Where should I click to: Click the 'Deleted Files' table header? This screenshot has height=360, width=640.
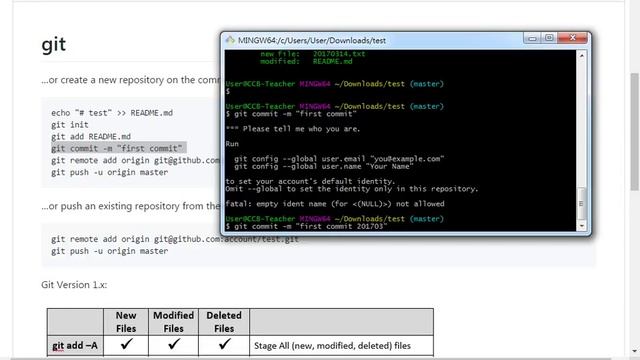(x=224, y=322)
